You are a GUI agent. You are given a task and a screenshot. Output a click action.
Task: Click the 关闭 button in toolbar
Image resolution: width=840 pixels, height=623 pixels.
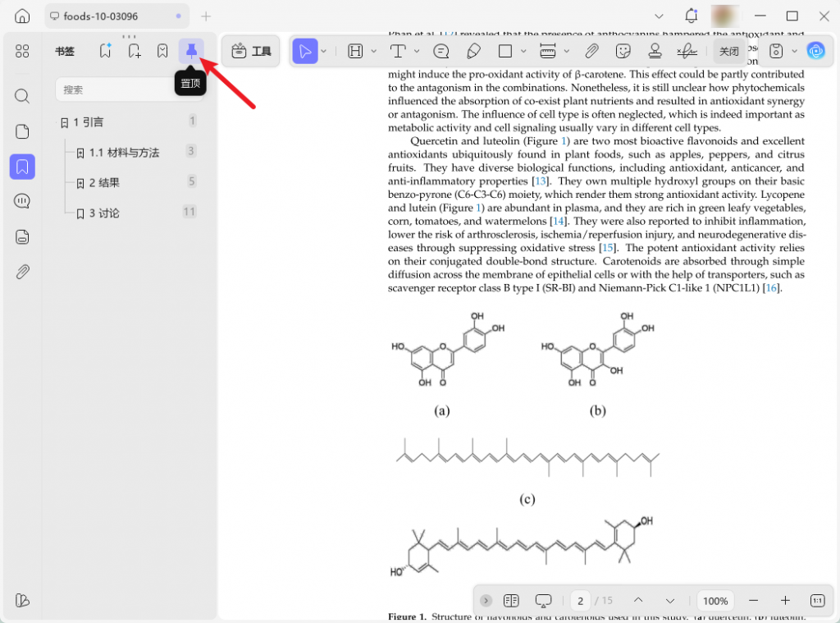click(728, 51)
